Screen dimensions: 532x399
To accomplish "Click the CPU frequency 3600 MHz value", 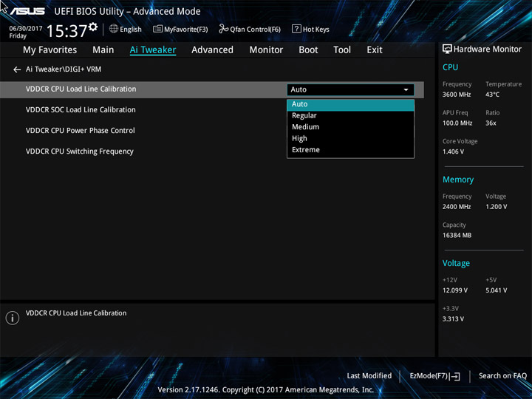I will click(x=457, y=95).
